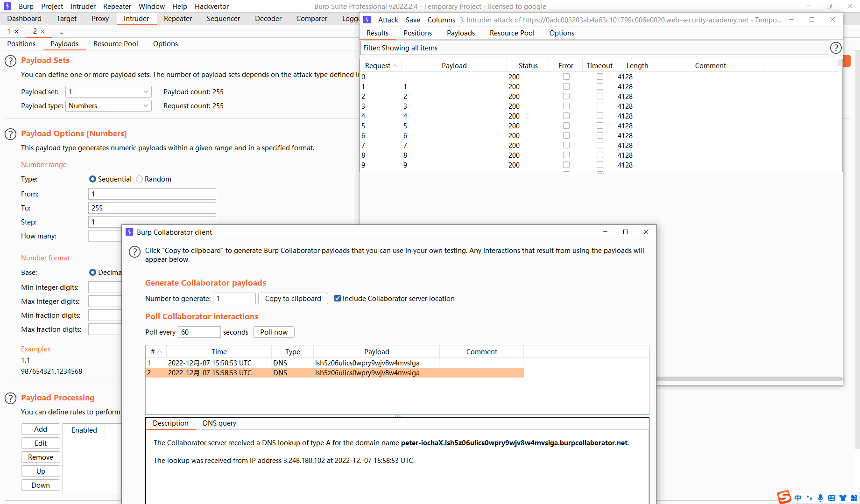Tick Timeout checkbox for request 0
Screen dimensions: 860x504
(x=600, y=77)
